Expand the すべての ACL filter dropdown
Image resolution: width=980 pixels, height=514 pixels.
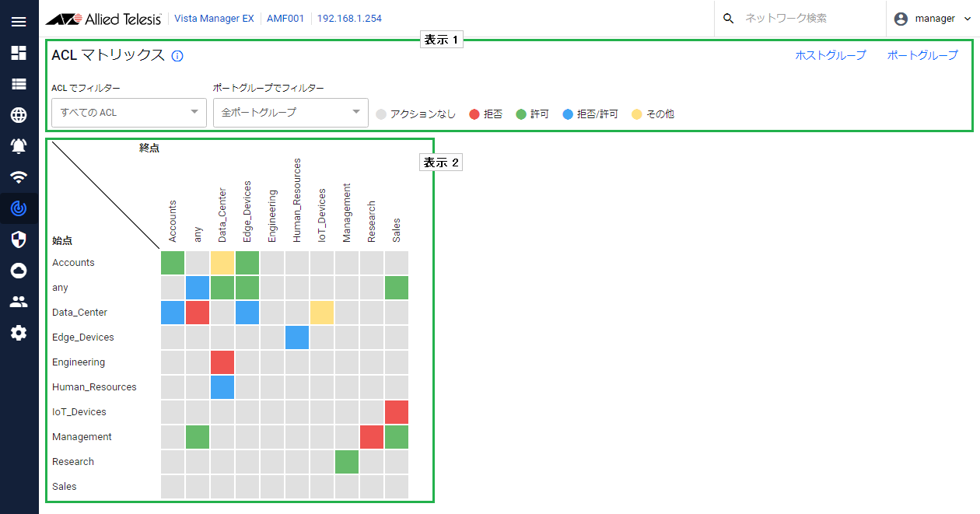(129, 113)
